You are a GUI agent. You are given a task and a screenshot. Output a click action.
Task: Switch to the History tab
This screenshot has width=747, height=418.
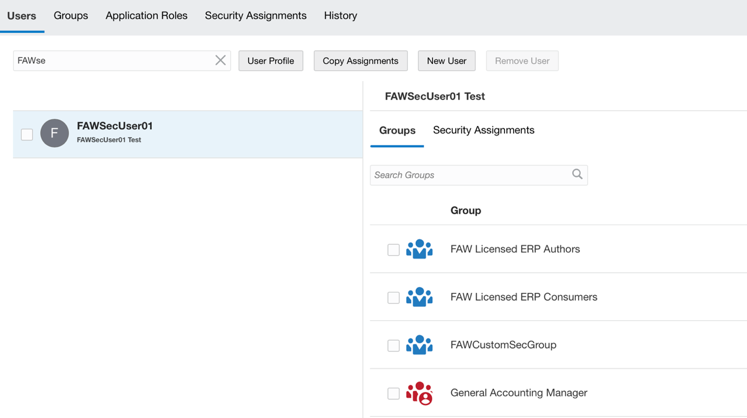(340, 16)
